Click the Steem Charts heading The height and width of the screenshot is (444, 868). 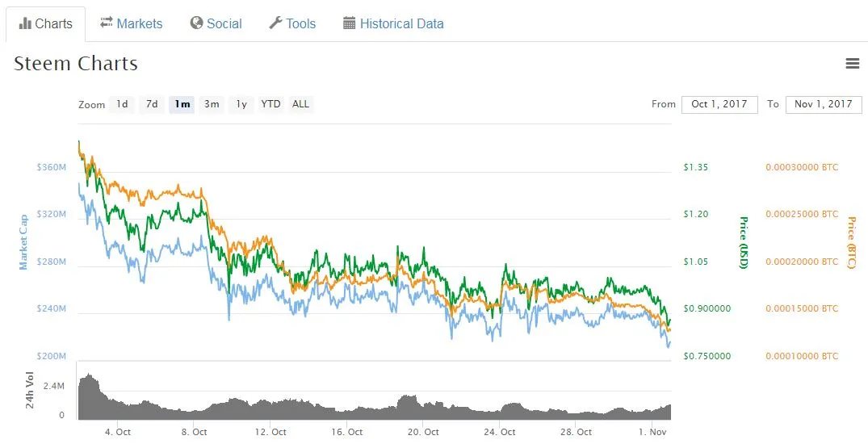click(x=76, y=64)
